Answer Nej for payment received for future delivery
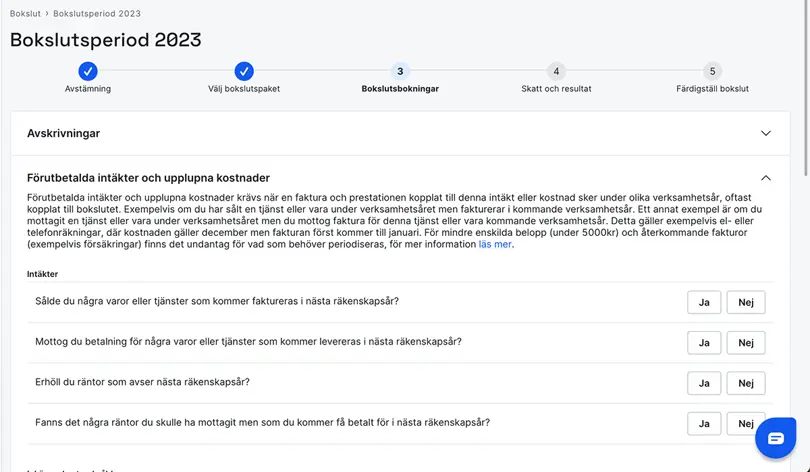 [746, 343]
